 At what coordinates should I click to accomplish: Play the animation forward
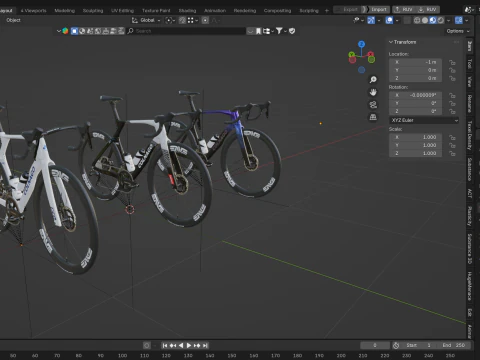point(189,345)
